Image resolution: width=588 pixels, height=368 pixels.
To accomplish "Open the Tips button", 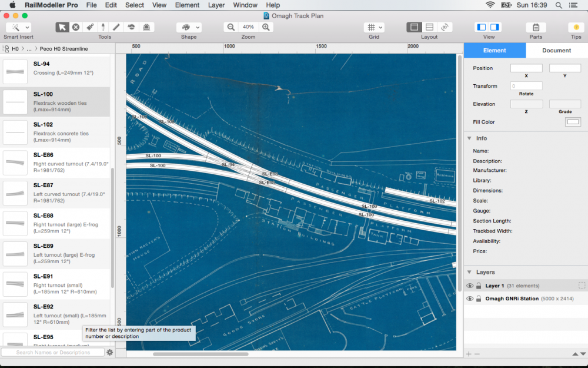I will click(576, 28).
